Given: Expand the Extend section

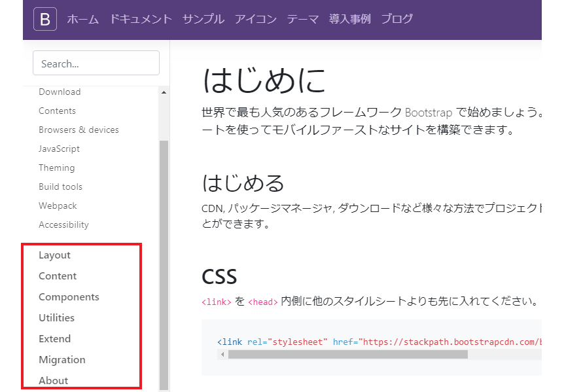Looking at the screenshot, I should (55, 339).
